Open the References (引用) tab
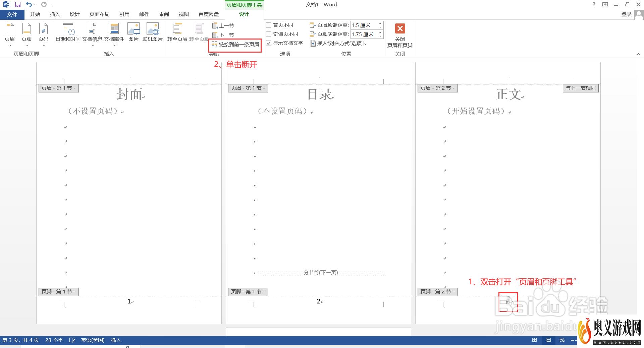Screen dimensions: 644x348 (124, 14)
